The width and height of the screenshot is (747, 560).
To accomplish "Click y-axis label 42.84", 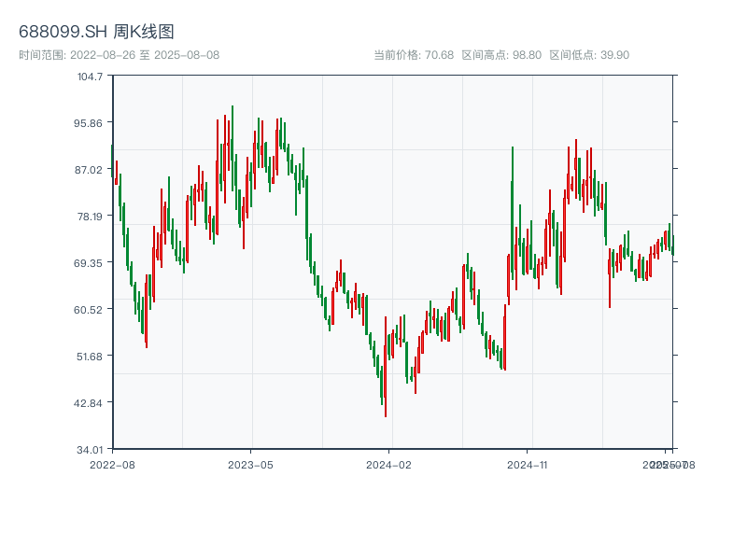I will click(x=88, y=403).
